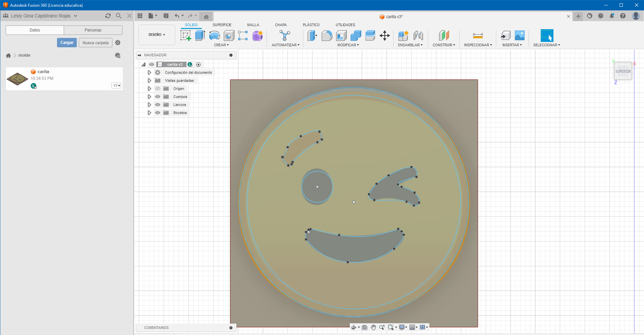Collapse the NAVEGADOR panel

tap(139, 55)
